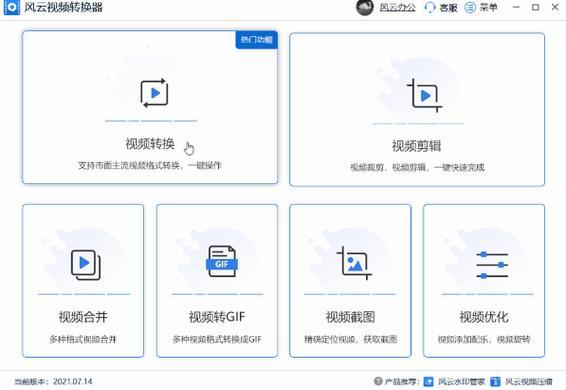This screenshot has width=566, height=390.
Task: Select the 视频转GIF title
Action: pos(217,317)
